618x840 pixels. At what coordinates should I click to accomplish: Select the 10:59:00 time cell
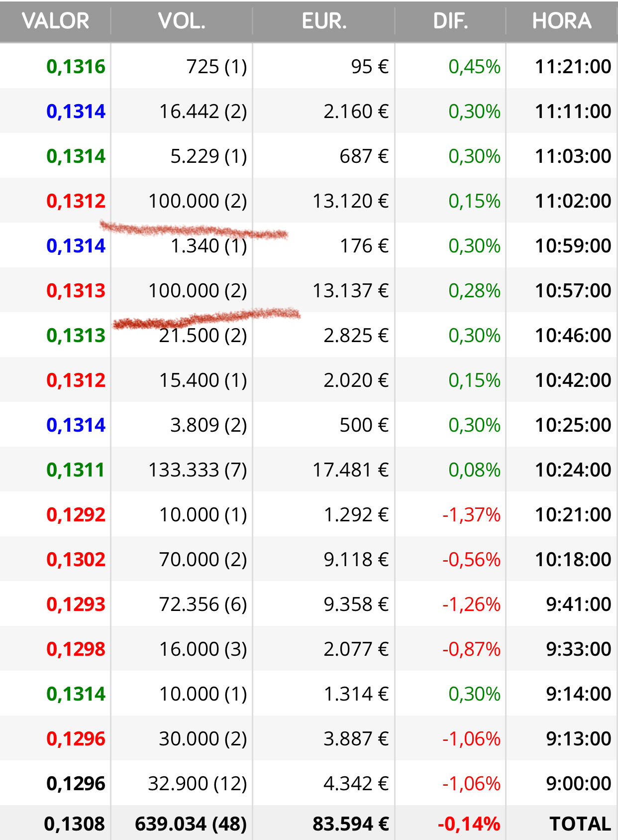[573, 245]
